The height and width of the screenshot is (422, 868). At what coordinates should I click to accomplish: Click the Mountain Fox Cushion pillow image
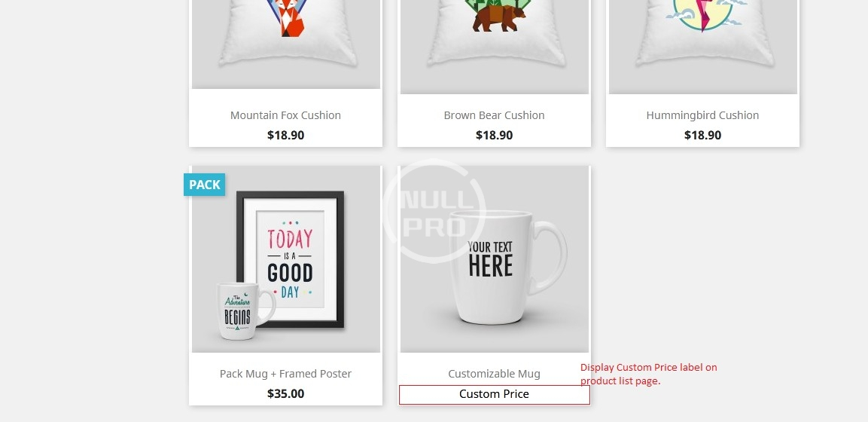[x=285, y=44]
